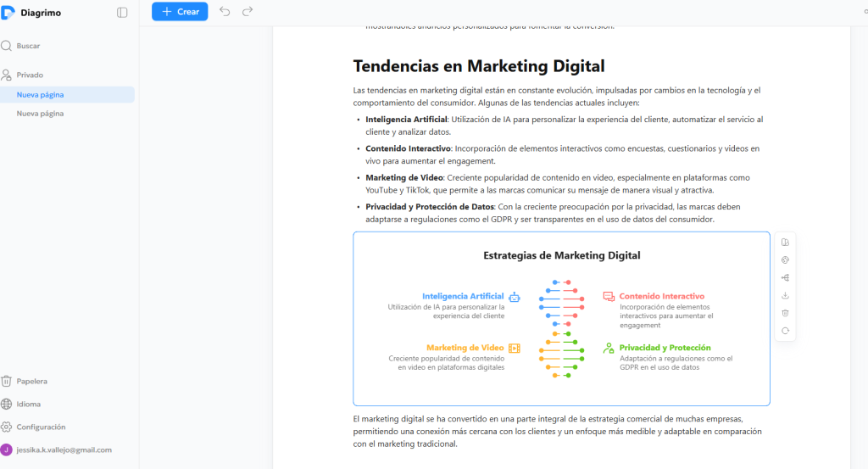Screen dimensions: 868x469
Task: Click the Privacidad y Protección de Datos bullet
Action: click(x=553, y=213)
